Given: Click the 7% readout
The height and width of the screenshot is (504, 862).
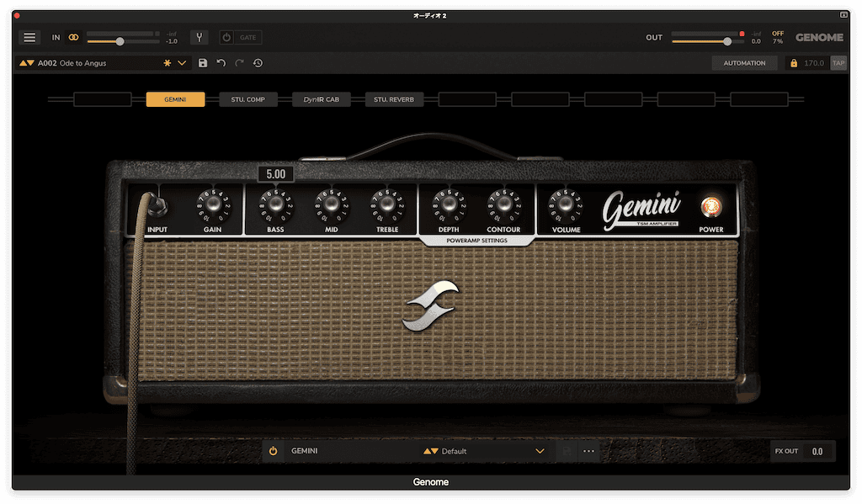Looking at the screenshot, I should click(x=778, y=41).
